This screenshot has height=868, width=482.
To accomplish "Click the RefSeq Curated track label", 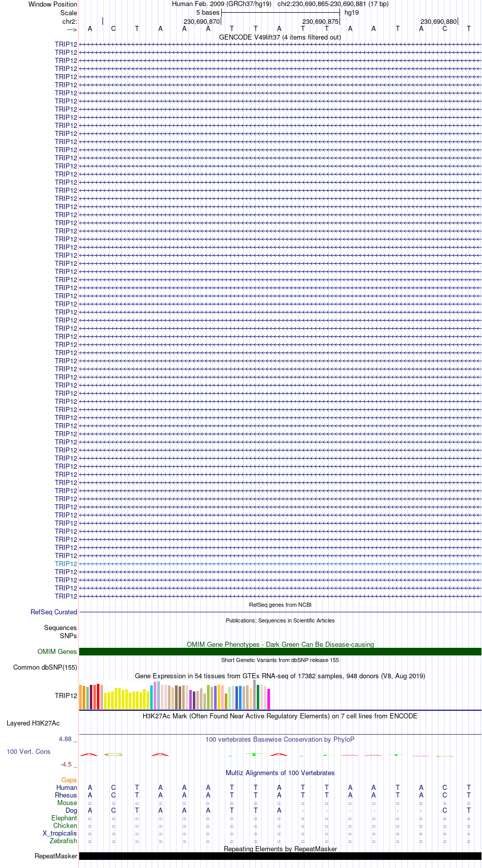I will pyautogui.click(x=54, y=612).
